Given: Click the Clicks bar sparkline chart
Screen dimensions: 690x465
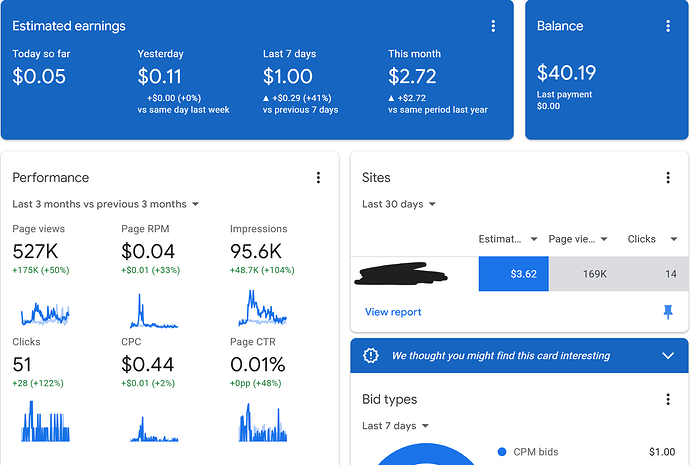Looking at the screenshot, I should tap(45, 421).
